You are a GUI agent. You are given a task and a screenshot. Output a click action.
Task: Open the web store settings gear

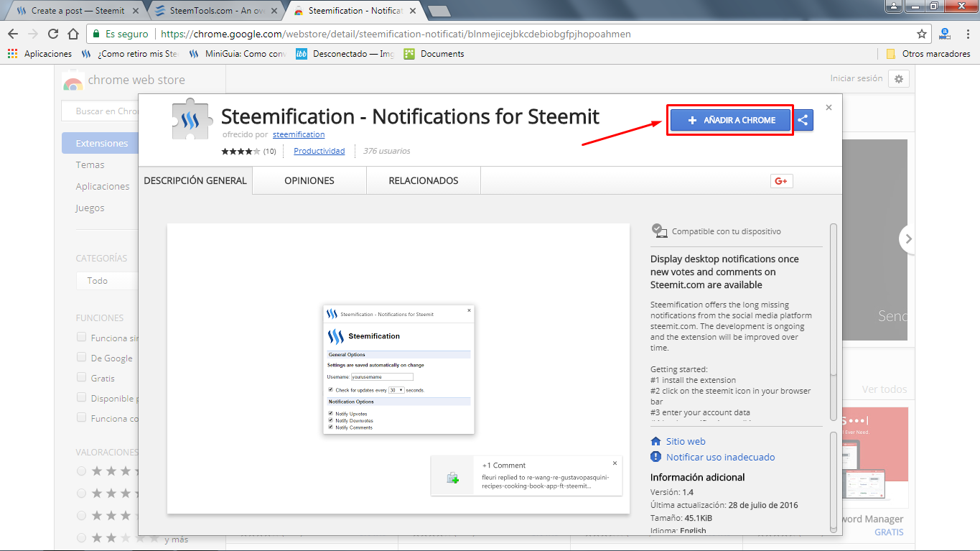[x=899, y=78]
